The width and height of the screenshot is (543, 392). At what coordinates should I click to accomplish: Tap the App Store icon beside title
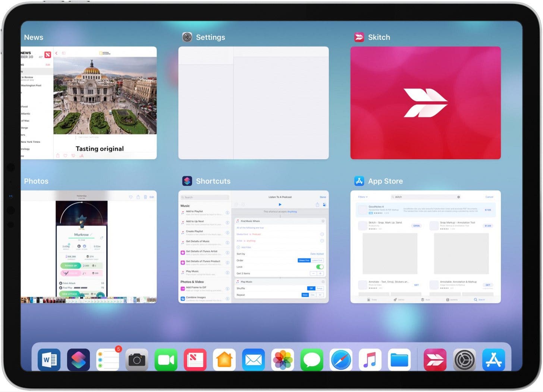point(359,181)
